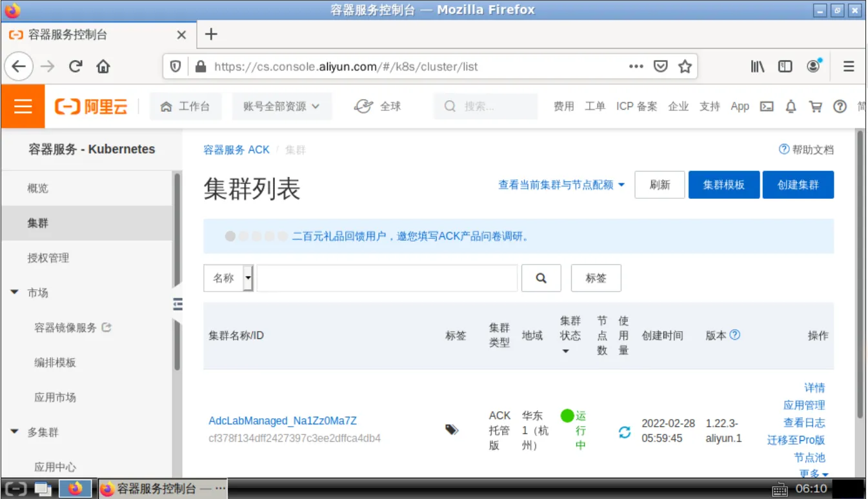
Task: Click the browser forward arrow
Action: pos(47,66)
